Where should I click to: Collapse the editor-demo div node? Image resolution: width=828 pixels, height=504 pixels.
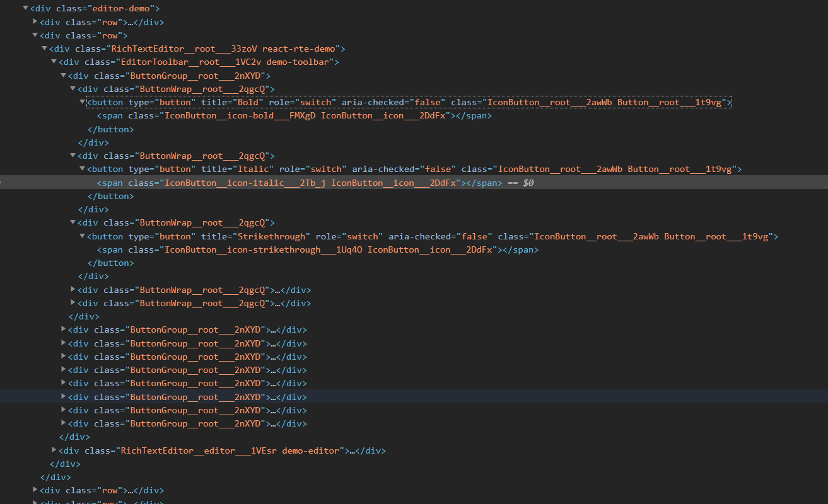pyautogui.click(x=25, y=9)
